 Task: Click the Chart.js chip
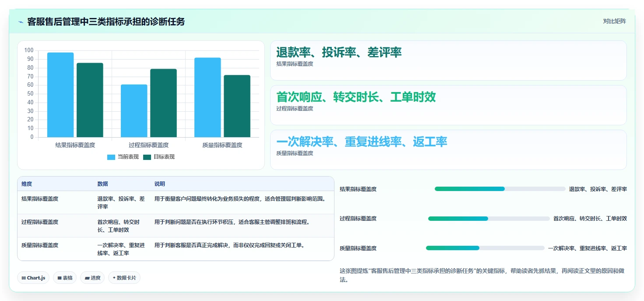[x=33, y=278]
